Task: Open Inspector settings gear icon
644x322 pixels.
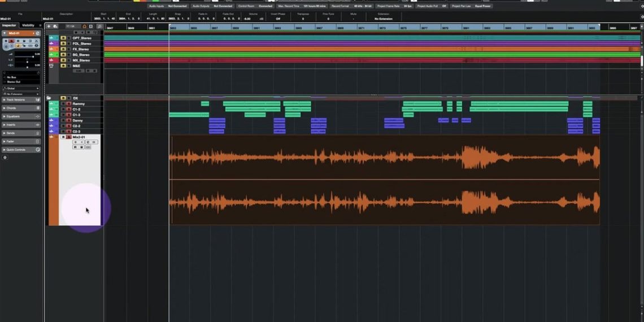Action: (x=5, y=158)
